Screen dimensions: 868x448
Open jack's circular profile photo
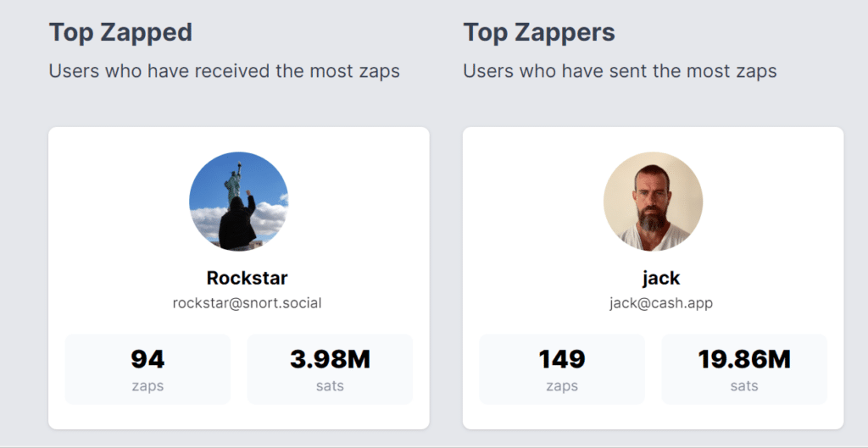coord(654,202)
